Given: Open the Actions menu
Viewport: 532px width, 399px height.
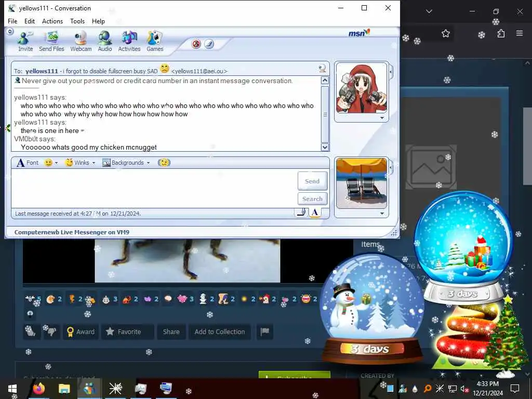Looking at the screenshot, I should pyautogui.click(x=52, y=21).
